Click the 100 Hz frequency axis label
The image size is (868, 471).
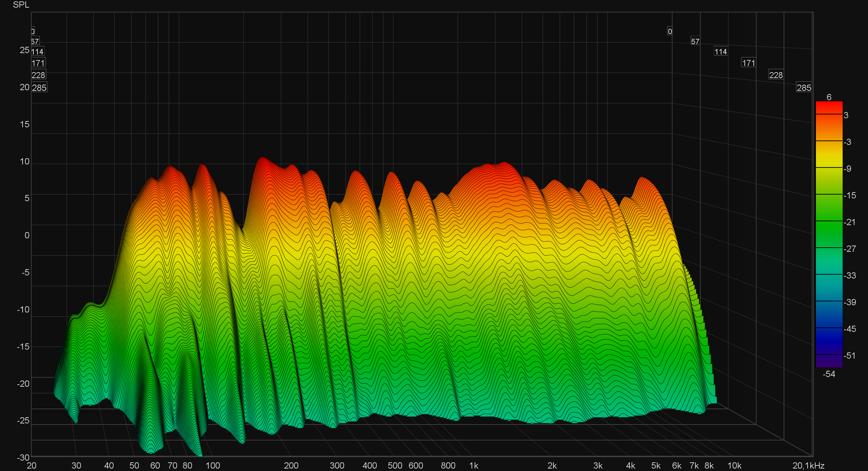pos(213,465)
